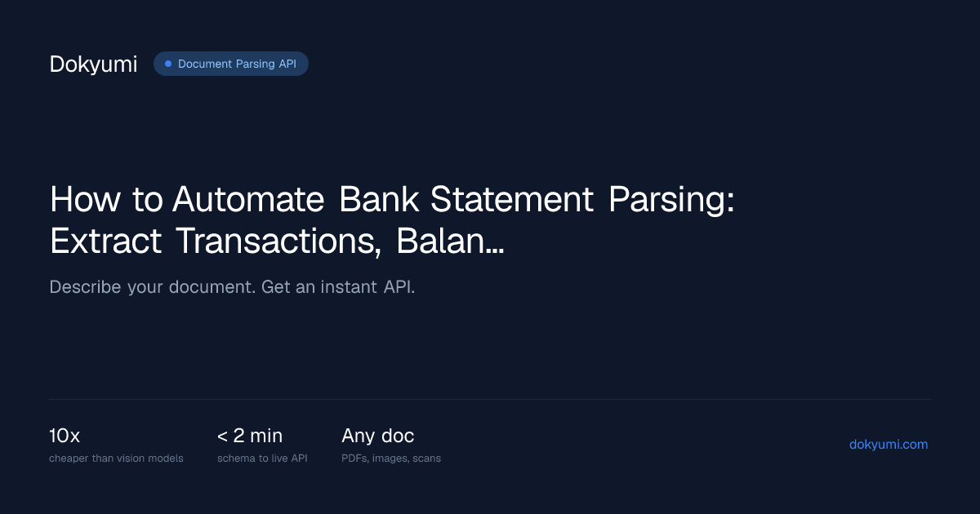Screen dimensions: 980x514
Task: Click the "Extract Transactions, Balan…" headline line
Action: click(x=277, y=241)
